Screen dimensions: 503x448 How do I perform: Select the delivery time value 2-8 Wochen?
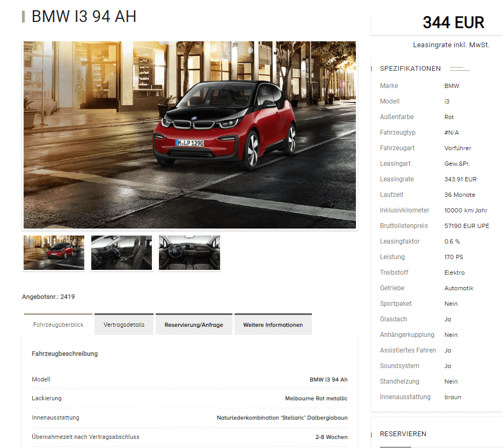click(331, 437)
